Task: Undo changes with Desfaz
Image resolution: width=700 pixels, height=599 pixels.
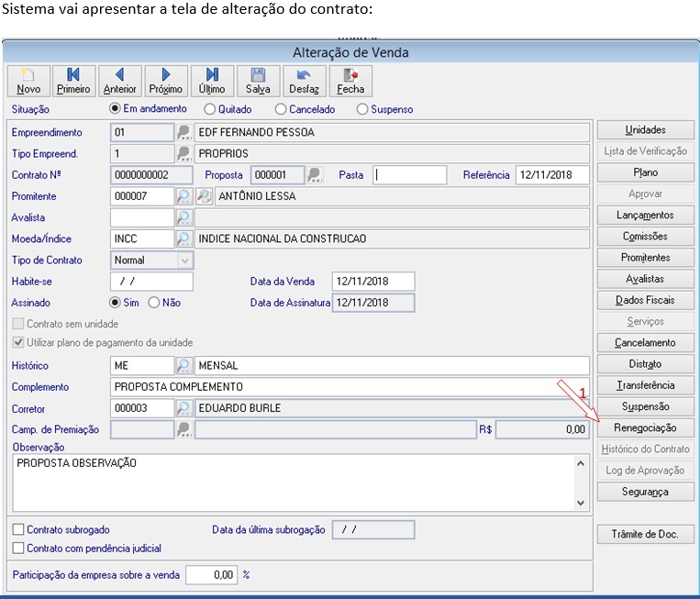Action: 304,82
